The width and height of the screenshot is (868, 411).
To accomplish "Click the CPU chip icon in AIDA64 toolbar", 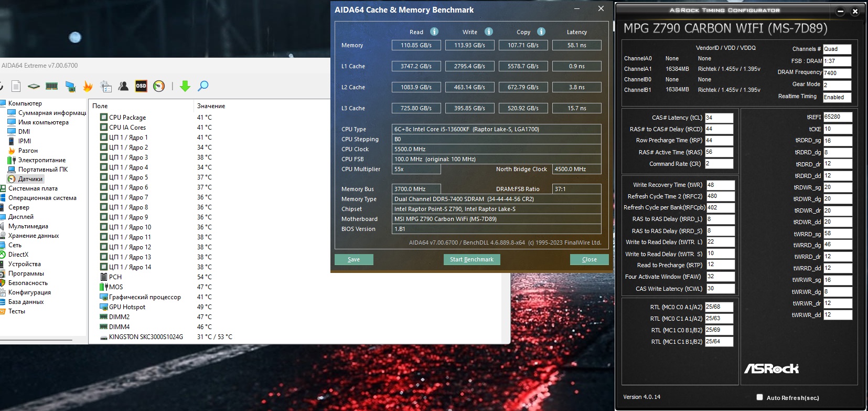I will (x=34, y=86).
